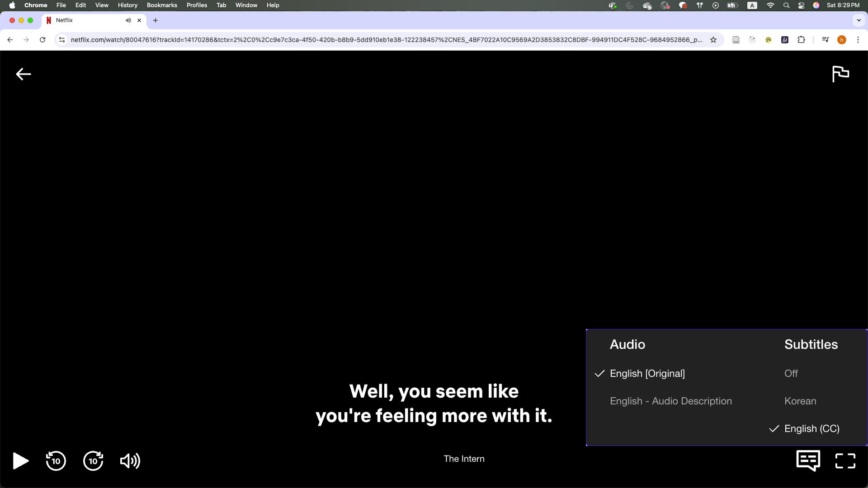
Task: Expand the Chrome tab search chevron
Action: 859,20
